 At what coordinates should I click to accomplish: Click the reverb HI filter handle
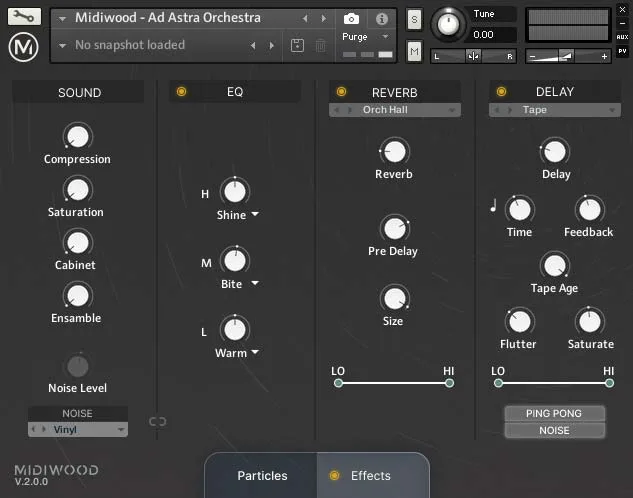(449, 383)
